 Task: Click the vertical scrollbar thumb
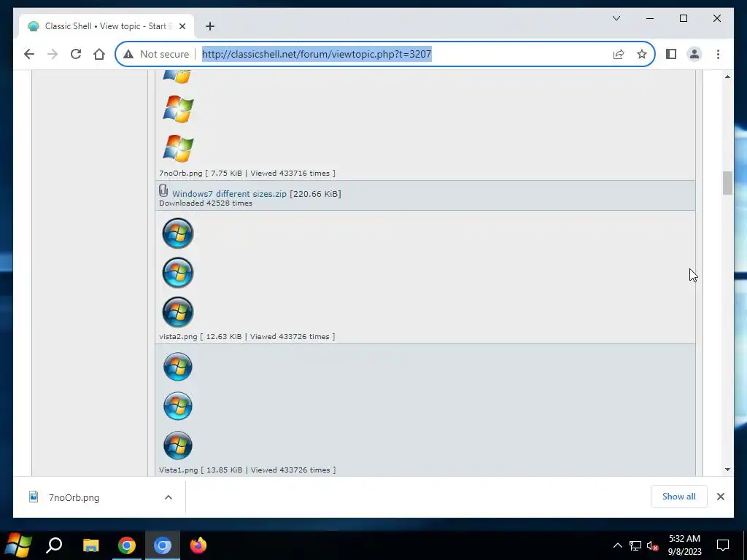click(x=727, y=183)
